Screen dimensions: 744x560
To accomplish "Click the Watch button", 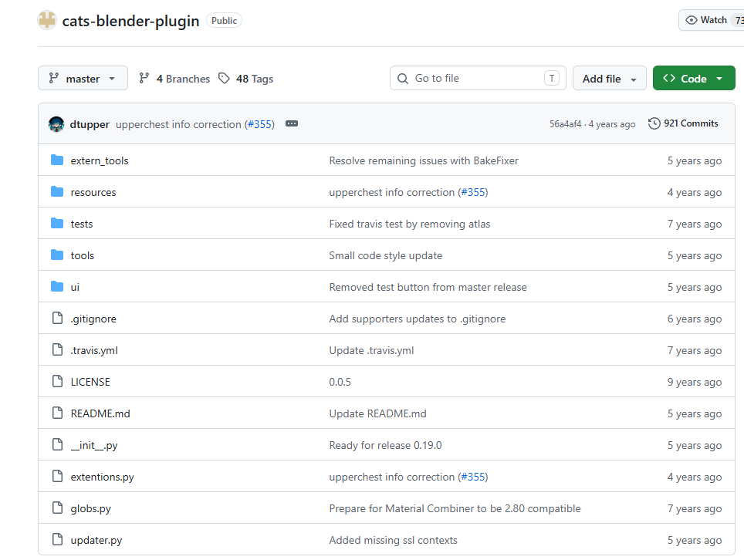I will (711, 20).
